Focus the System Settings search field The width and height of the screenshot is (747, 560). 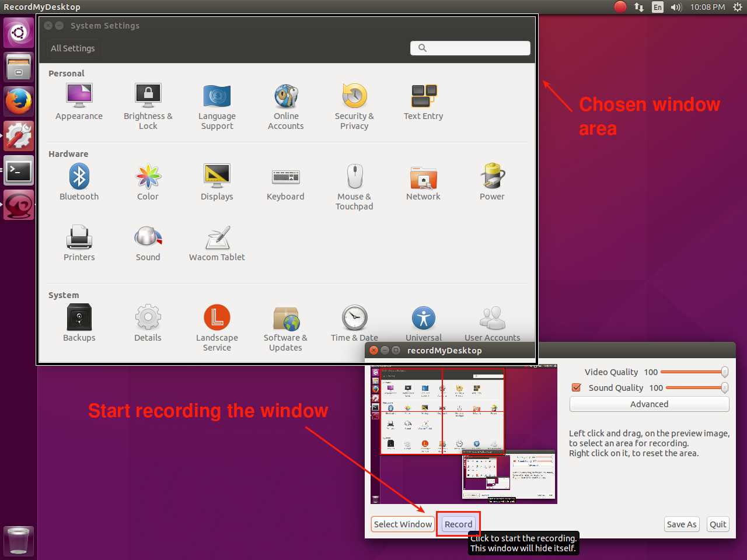tap(470, 48)
